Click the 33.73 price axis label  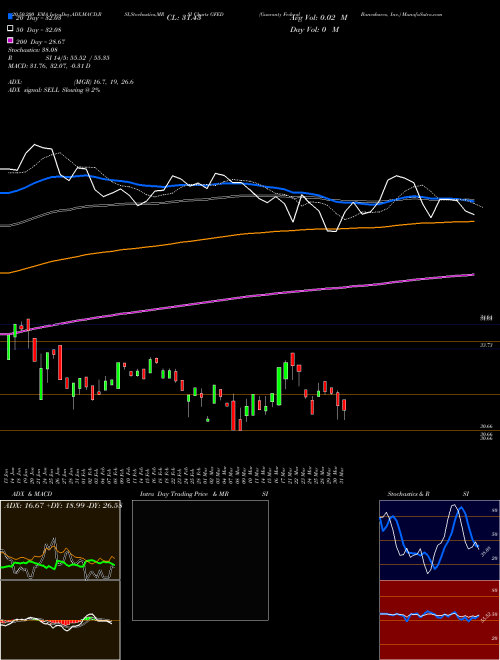click(x=486, y=345)
